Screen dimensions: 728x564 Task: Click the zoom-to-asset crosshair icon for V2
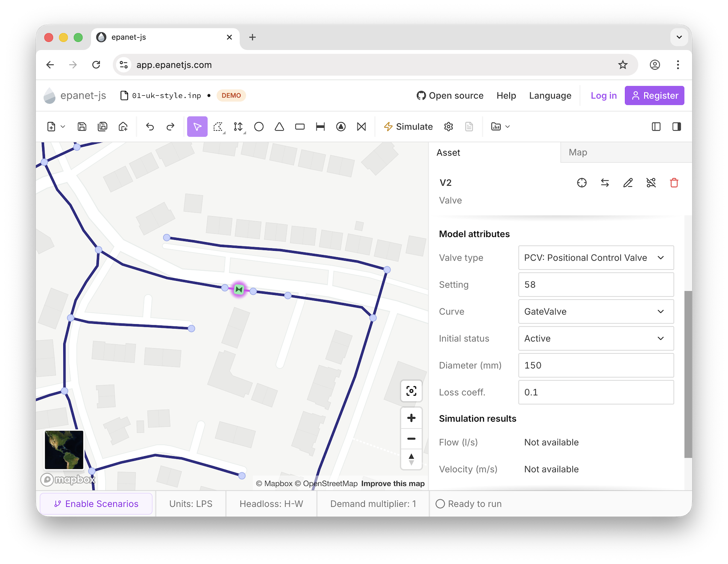point(582,183)
